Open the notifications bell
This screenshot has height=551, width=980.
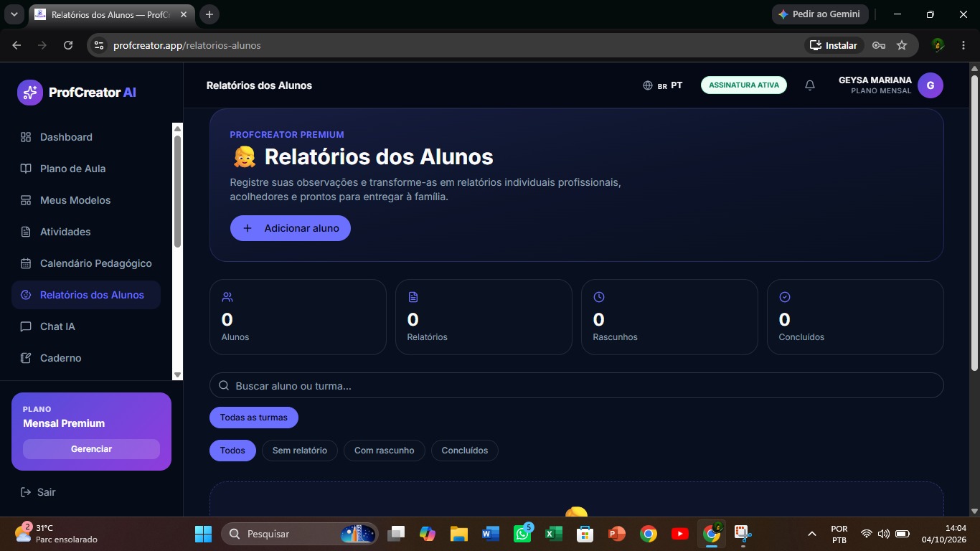tap(810, 85)
